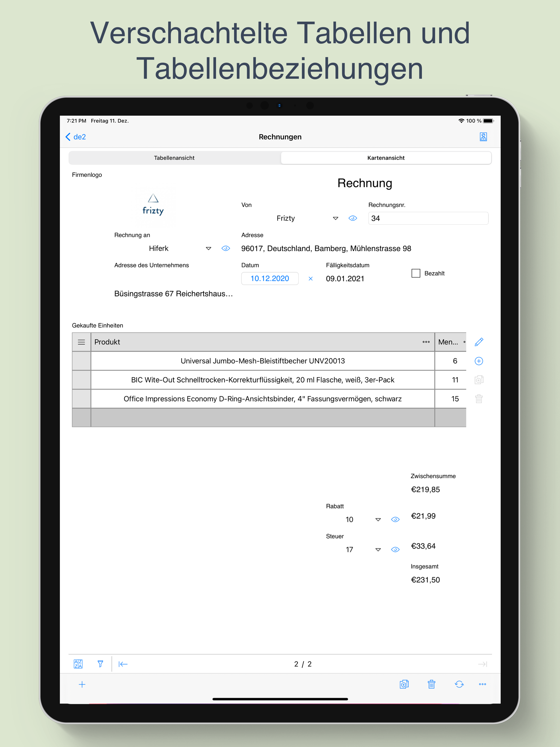Jump to the first record arrow
The height and width of the screenshot is (747, 560).
coord(123,664)
